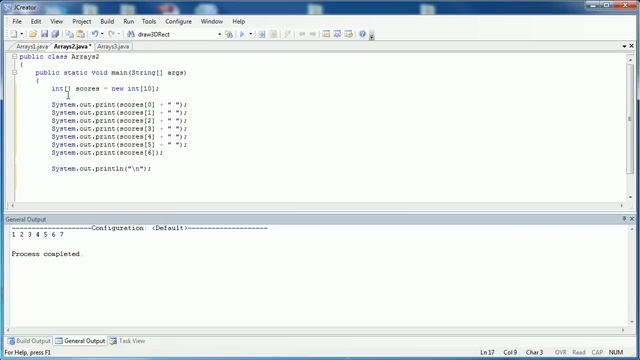Open the Build menu

tap(107, 21)
